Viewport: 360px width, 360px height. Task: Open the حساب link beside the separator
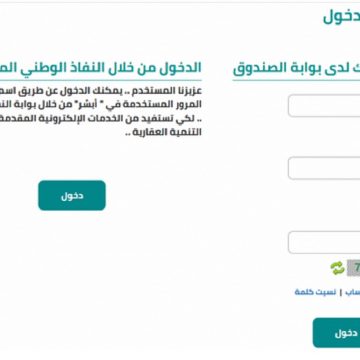(x=353, y=292)
